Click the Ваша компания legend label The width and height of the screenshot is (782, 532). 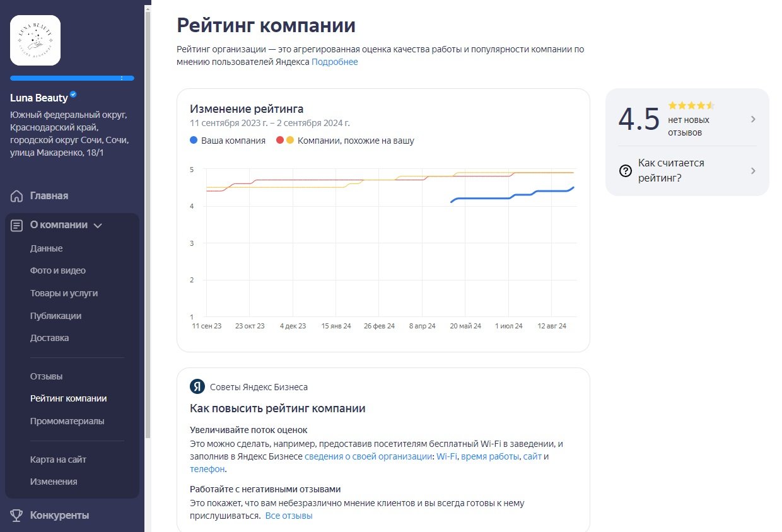(x=233, y=141)
